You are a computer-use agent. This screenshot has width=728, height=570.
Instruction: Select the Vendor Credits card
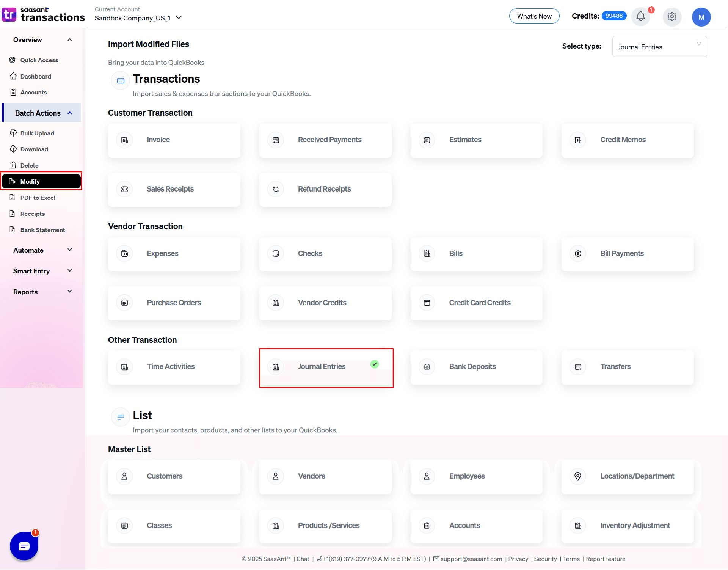coord(325,303)
